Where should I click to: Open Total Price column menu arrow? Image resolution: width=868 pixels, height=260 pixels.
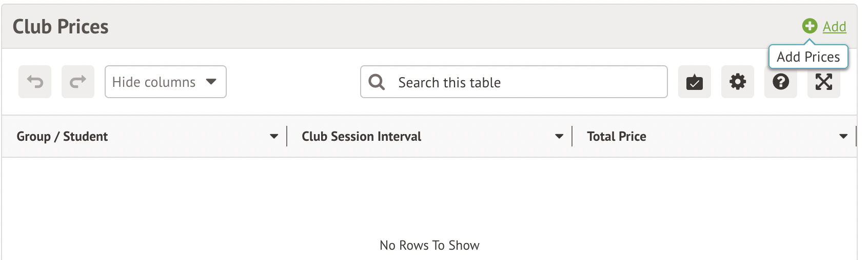pyautogui.click(x=843, y=137)
